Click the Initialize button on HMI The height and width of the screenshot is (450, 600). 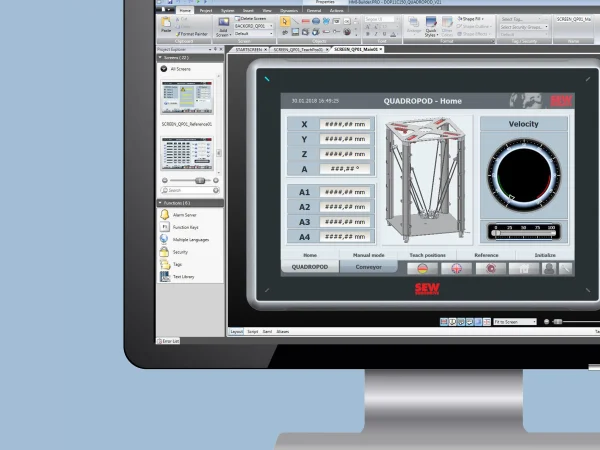[545, 255]
